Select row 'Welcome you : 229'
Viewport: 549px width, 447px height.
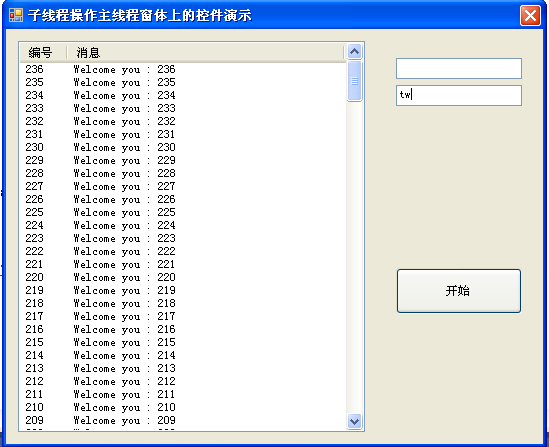(x=183, y=160)
